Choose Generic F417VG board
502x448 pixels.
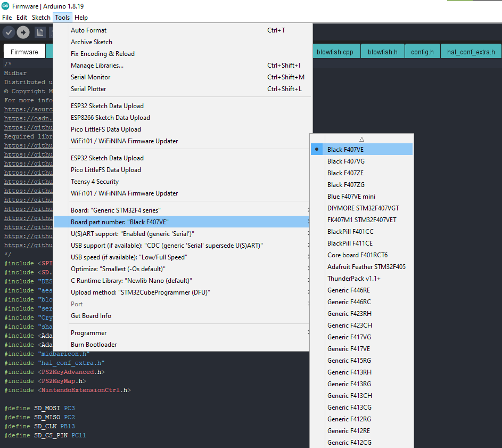pos(362,337)
